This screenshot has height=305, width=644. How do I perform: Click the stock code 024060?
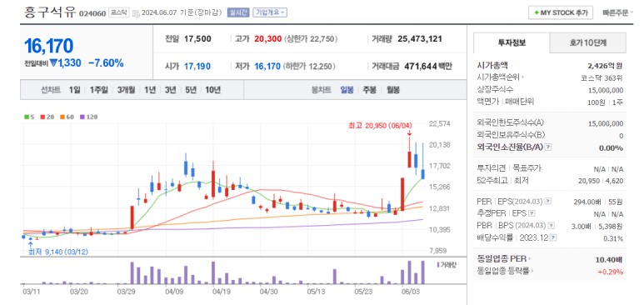92,13
